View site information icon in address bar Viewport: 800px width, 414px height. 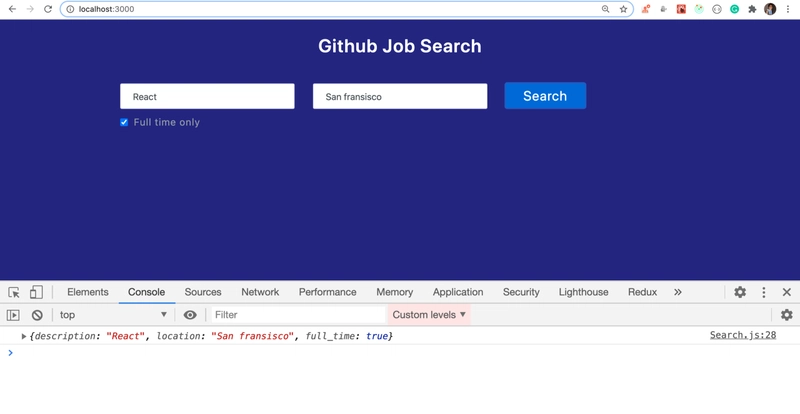coord(70,9)
